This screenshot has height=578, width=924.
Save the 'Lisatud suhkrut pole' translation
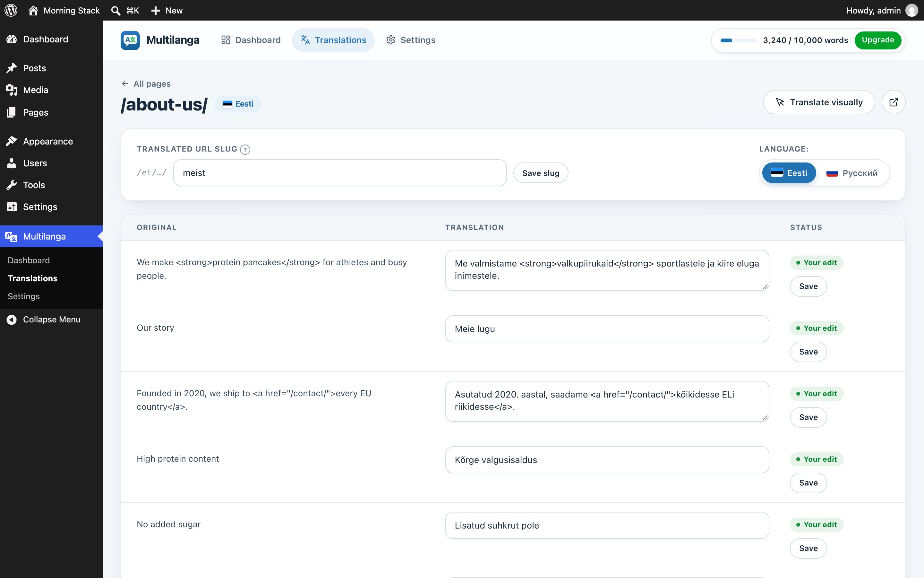click(808, 548)
